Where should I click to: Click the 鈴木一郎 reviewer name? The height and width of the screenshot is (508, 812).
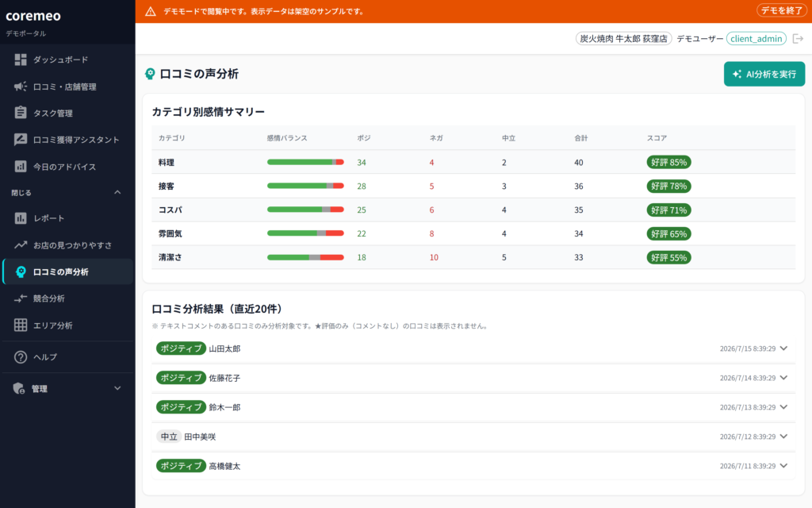[224, 407]
